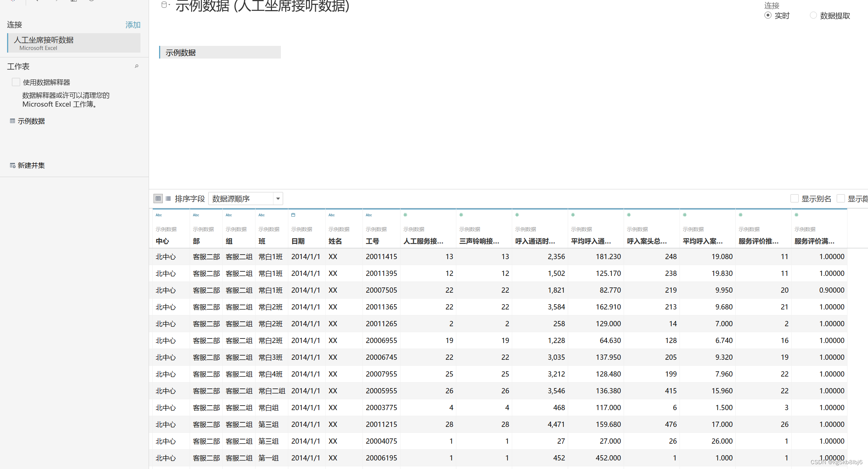The image size is (868, 469).
Task: Click the 添加 link to add a connection
Action: point(133,25)
